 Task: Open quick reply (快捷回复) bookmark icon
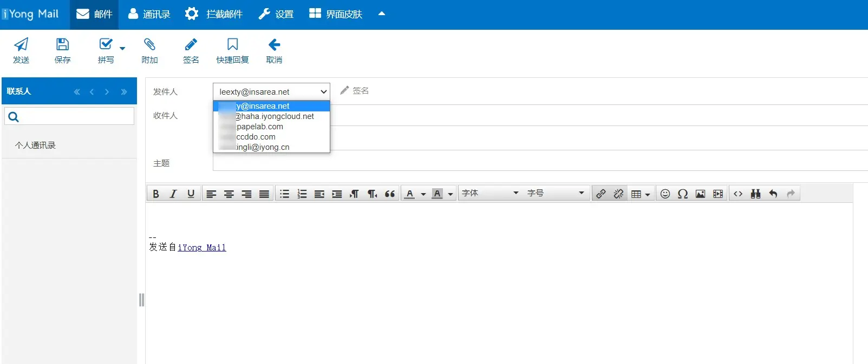[232, 45]
